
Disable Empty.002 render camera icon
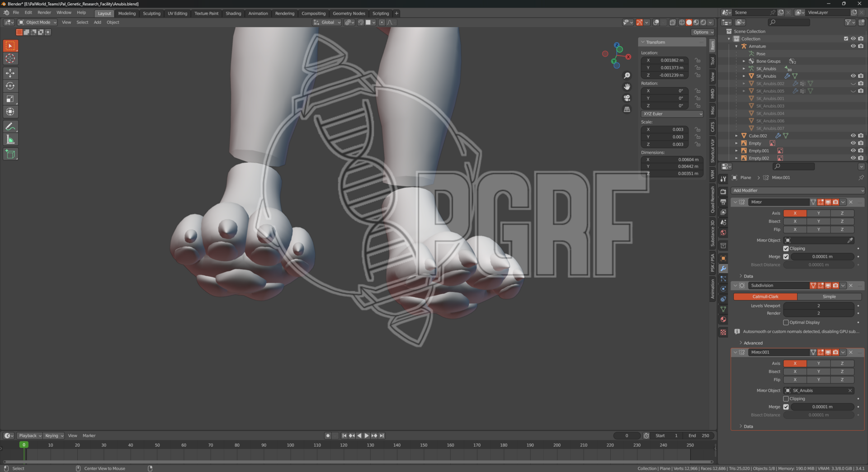(861, 158)
